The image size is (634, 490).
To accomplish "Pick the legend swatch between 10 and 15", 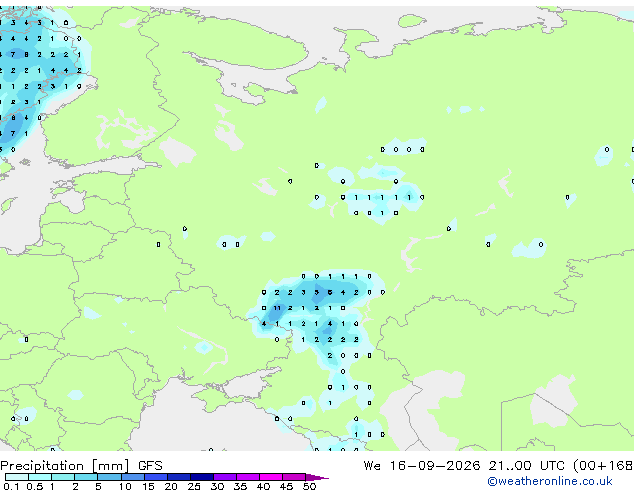I will (132, 477).
